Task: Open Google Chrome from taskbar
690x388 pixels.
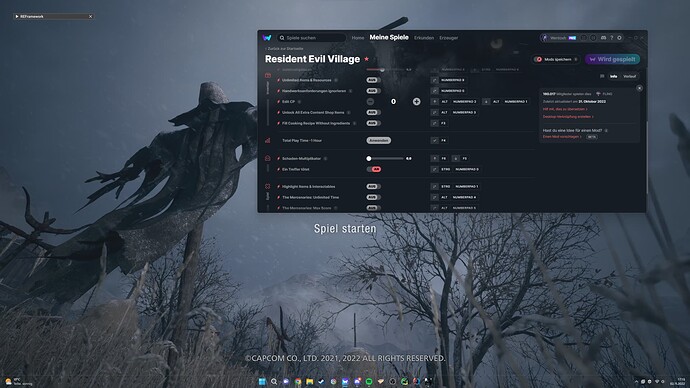Action: point(298,381)
